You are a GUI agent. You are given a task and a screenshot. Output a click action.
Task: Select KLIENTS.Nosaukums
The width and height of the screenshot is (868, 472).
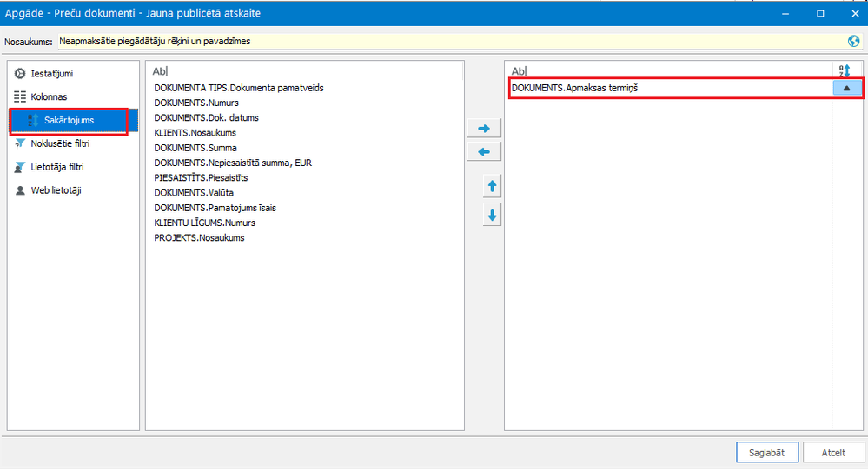click(x=195, y=133)
